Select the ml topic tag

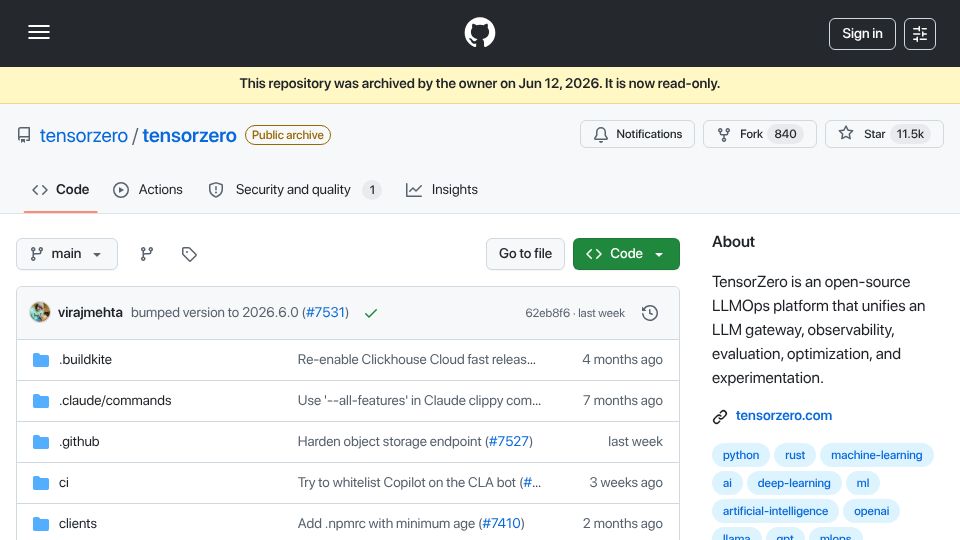pyautogui.click(x=863, y=483)
